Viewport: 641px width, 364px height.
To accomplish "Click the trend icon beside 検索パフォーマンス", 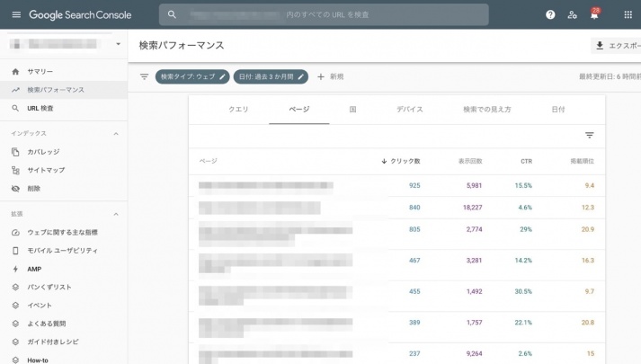I will coord(15,90).
